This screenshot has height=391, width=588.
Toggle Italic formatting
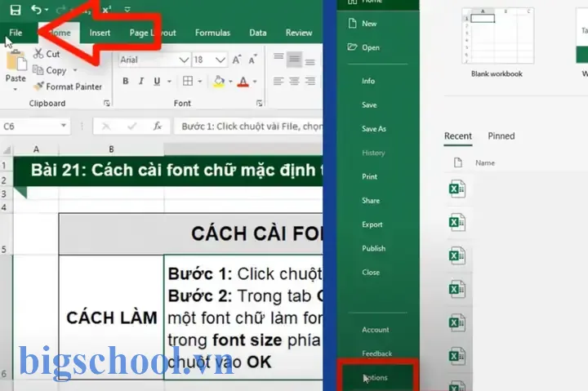[141, 81]
